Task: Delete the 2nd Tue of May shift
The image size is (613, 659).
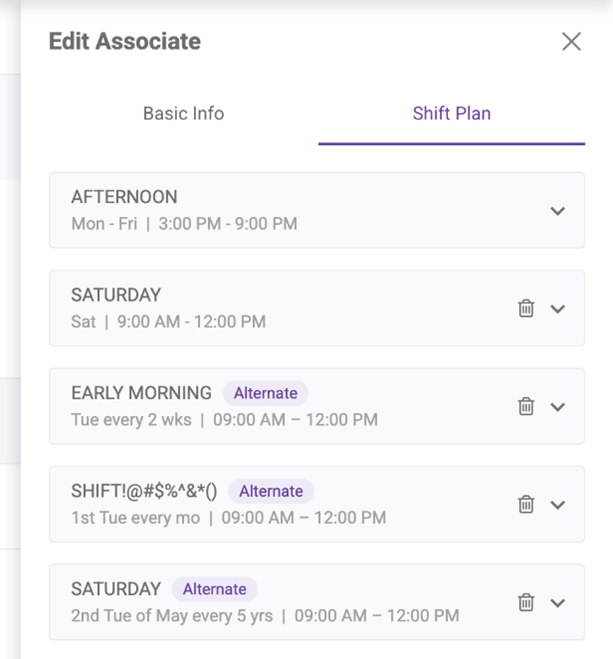Action: pos(526,602)
